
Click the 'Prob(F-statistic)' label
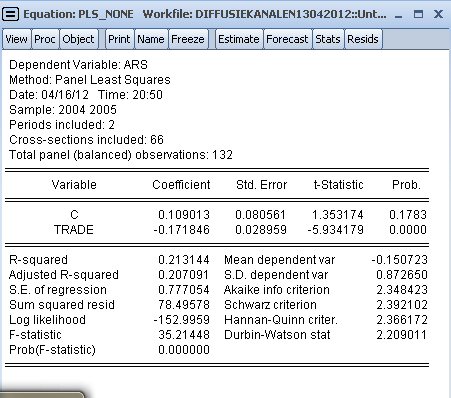(x=52, y=350)
